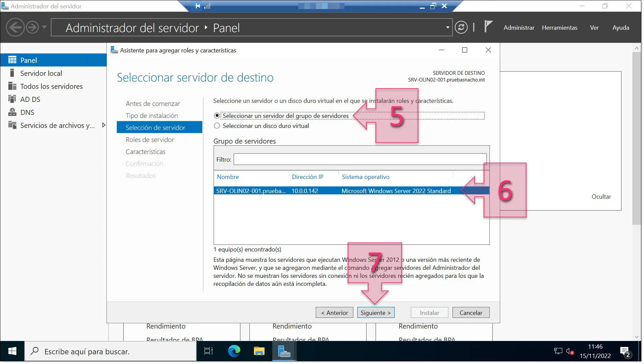Click the main window vertical scrollbar

[637, 139]
